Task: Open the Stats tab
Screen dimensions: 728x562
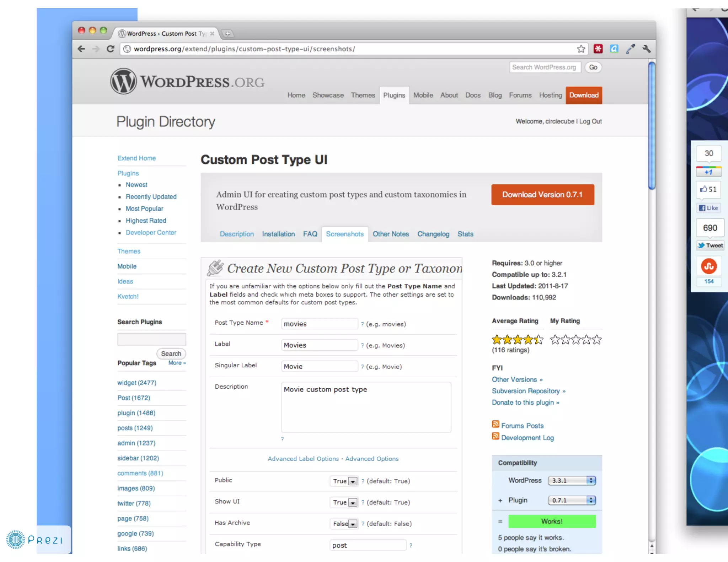Action: point(465,234)
